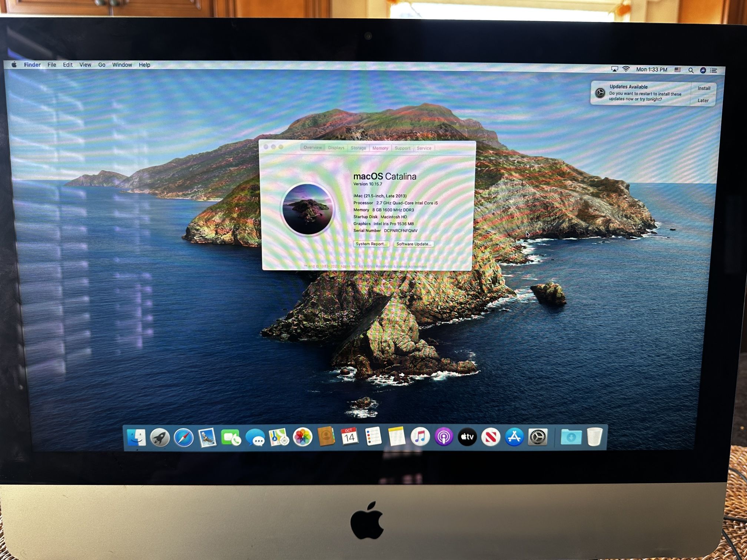747x560 pixels.
Task: Open Photos app in the Dock
Action: click(303, 437)
